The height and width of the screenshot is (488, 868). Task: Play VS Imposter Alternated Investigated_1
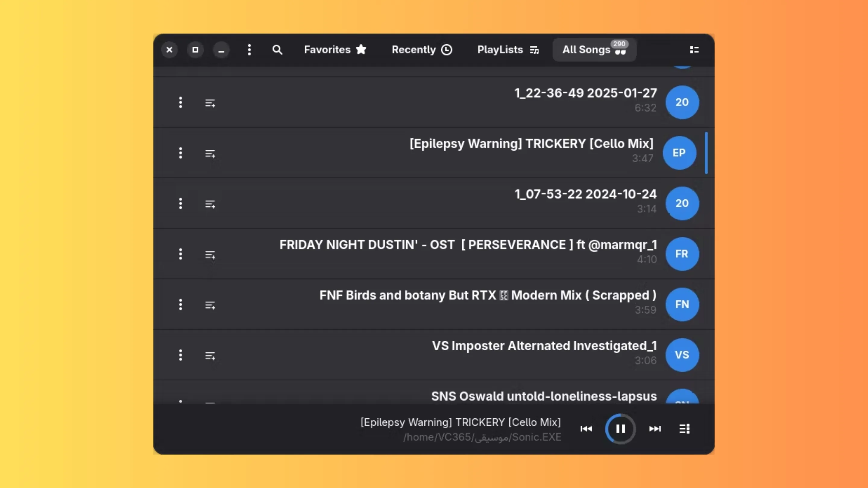click(544, 346)
